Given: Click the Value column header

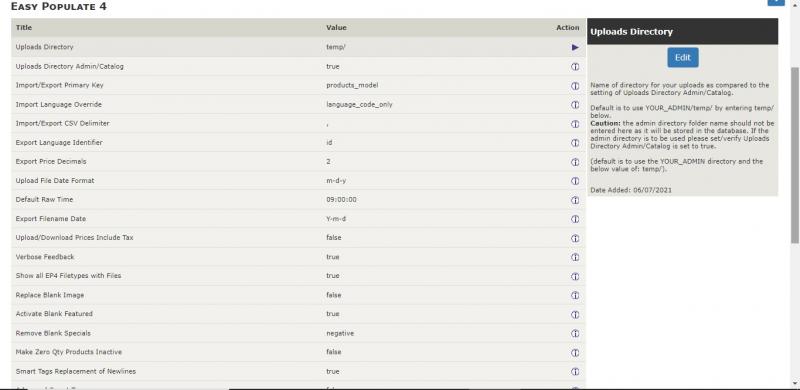Looking at the screenshot, I should 336,28.
